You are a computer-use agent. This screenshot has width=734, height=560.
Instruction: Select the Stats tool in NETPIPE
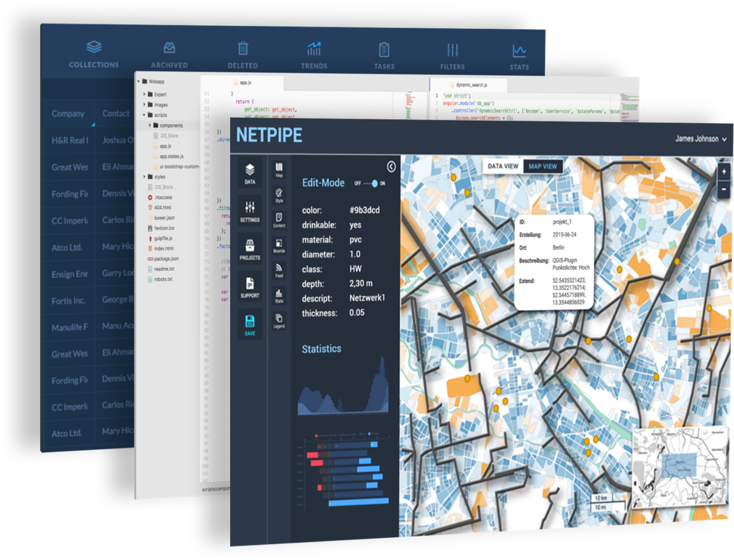pos(279,296)
